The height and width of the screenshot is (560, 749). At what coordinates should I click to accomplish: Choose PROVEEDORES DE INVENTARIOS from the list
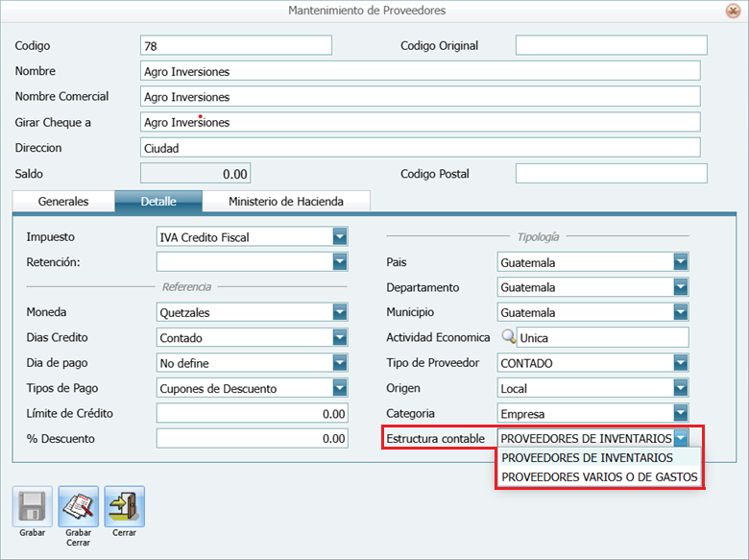(x=599, y=457)
